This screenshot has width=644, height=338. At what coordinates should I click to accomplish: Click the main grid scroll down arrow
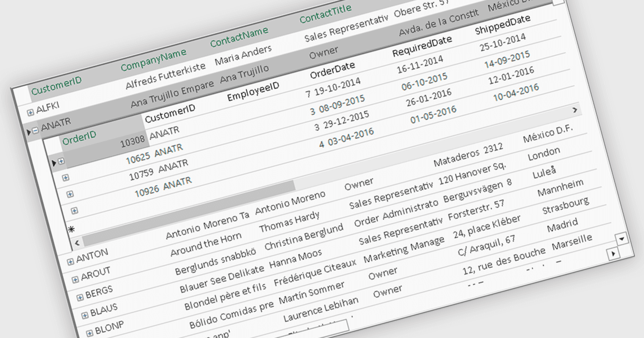click(x=621, y=238)
